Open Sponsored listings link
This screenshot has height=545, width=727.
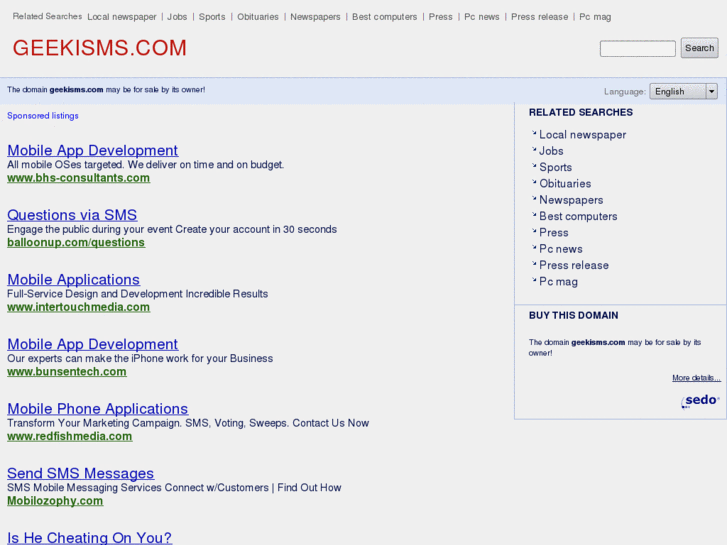(x=43, y=116)
